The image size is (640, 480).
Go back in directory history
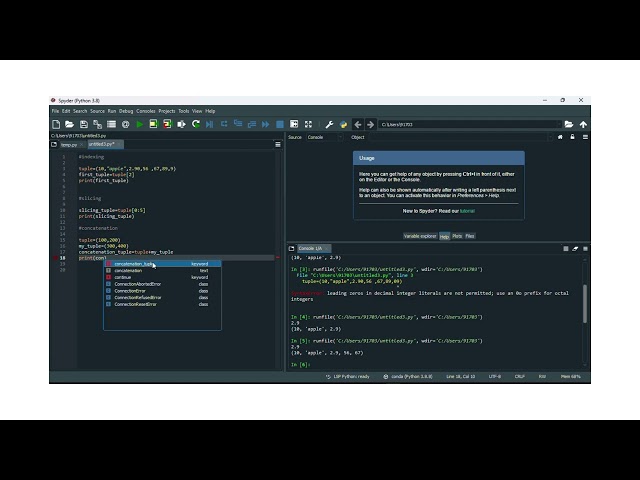point(358,124)
